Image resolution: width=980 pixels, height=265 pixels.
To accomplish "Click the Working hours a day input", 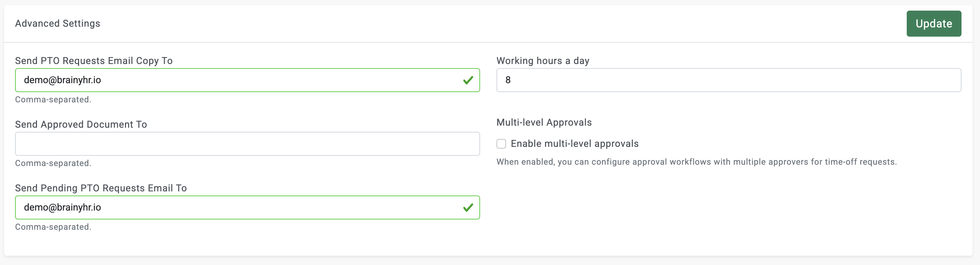I will (729, 80).
